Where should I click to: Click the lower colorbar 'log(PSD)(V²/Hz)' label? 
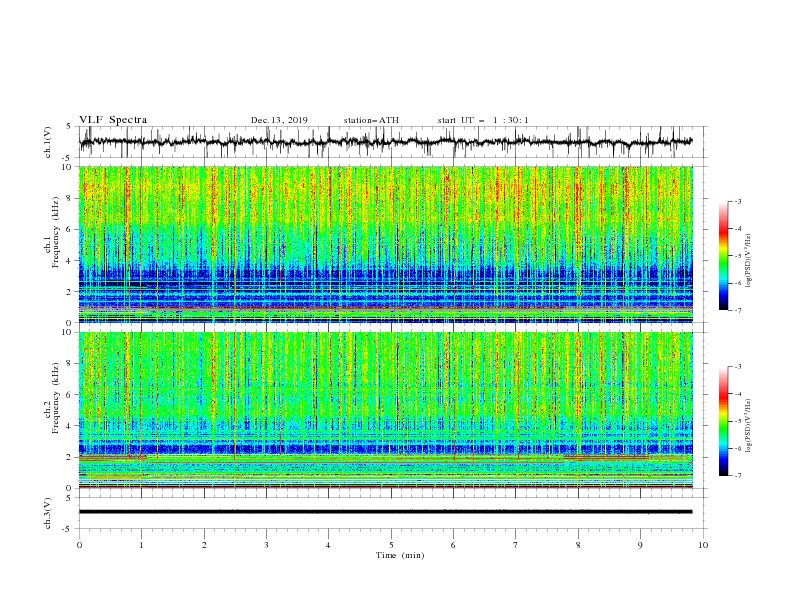(748, 426)
